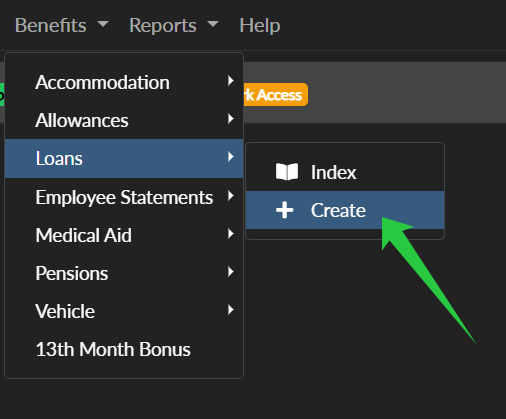Expand the Medical Aid submenu arrow

230,234
